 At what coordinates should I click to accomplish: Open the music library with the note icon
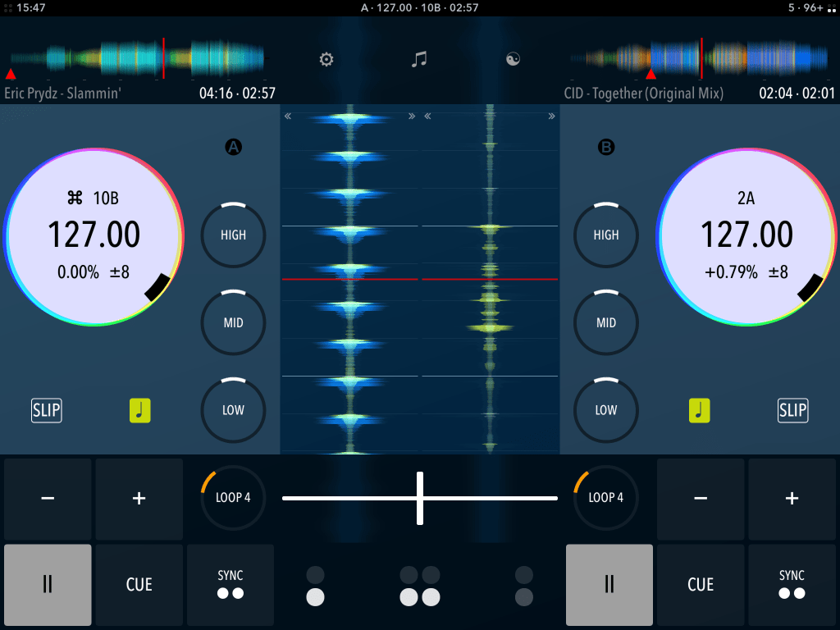pyautogui.click(x=419, y=59)
